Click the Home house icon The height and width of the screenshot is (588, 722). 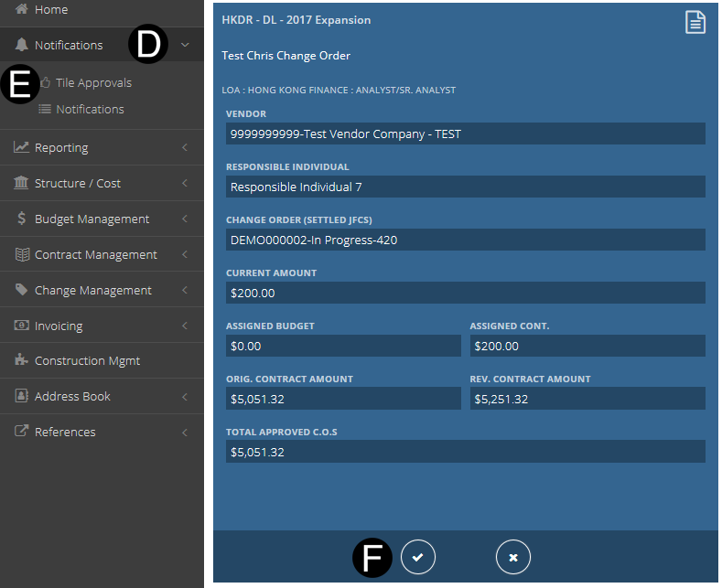click(22, 9)
